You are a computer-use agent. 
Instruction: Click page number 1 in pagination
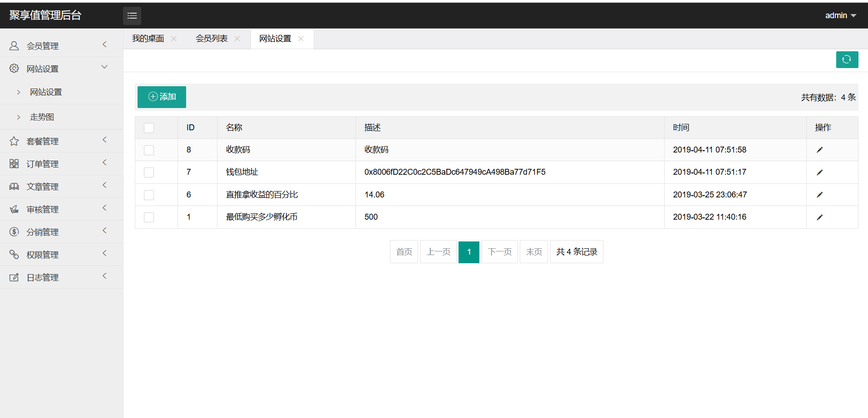click(x=469, y=252)
